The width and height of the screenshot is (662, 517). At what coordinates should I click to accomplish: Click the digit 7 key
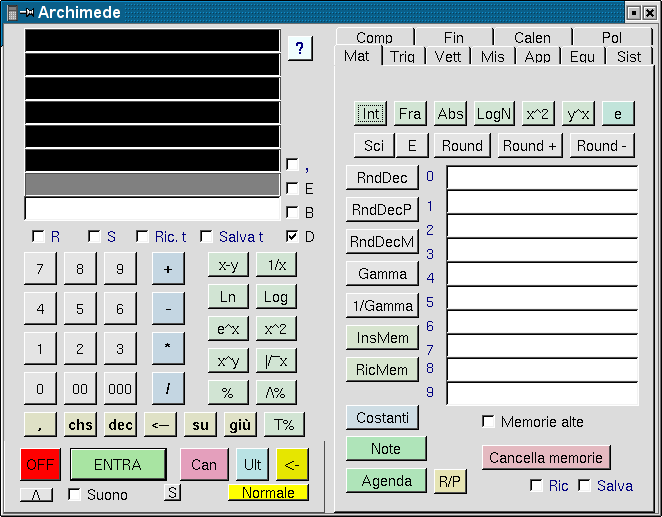40,268
